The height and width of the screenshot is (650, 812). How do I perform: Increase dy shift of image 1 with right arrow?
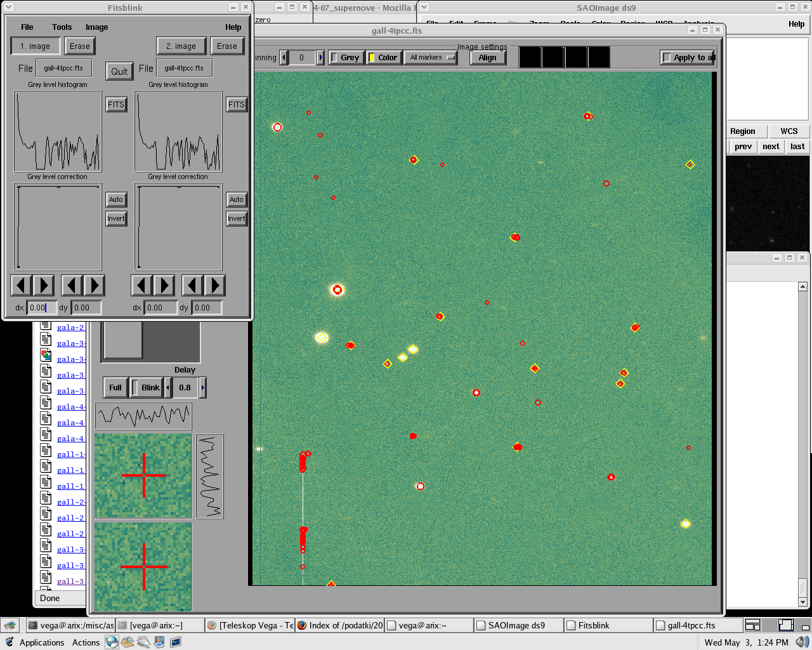click(95, 286)
